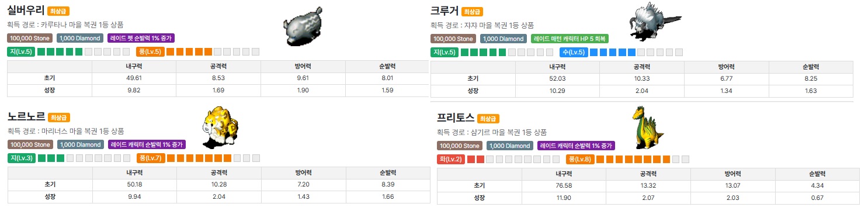Click 크루거's 1,000 Diamond badge
Image resolution: width=868 pixels, height=221 pixels.
click(x=504, y=39)
